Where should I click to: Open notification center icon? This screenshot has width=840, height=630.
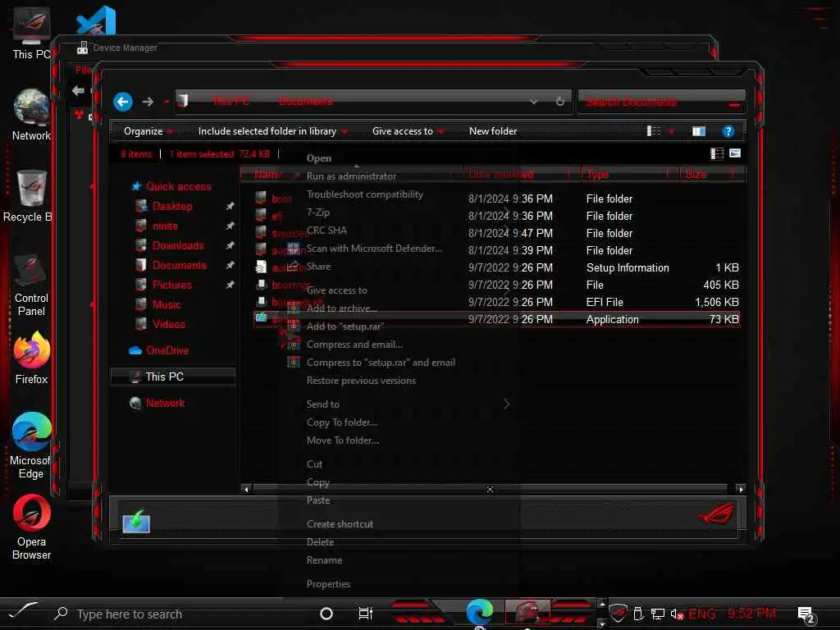(806, 614)
